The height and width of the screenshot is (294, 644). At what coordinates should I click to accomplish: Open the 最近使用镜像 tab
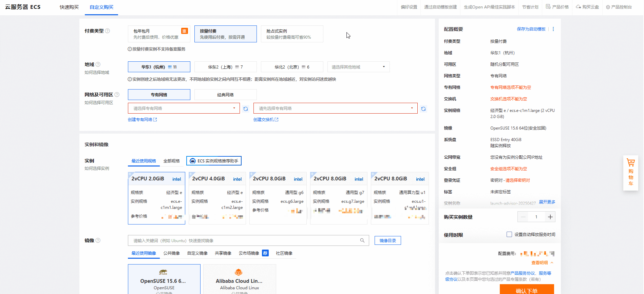[144, 253]
